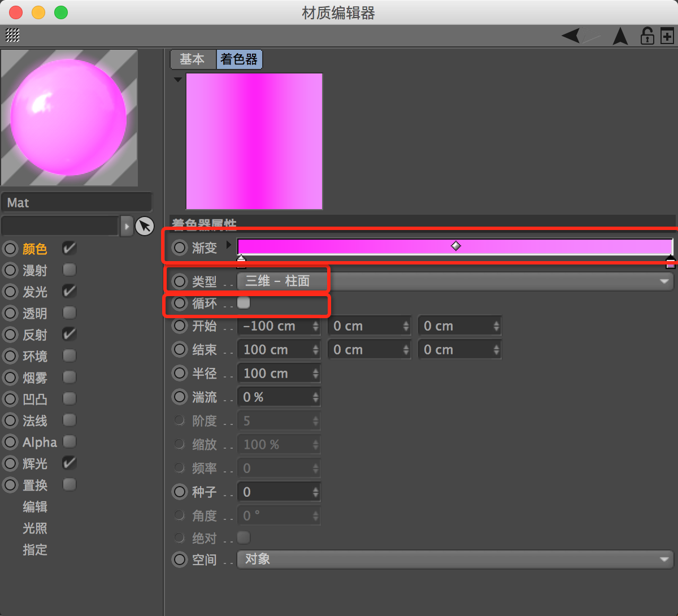This screenshot has width=678, height=616.
Task: Click the animation dot next to 反射
Action: [10, 335]
